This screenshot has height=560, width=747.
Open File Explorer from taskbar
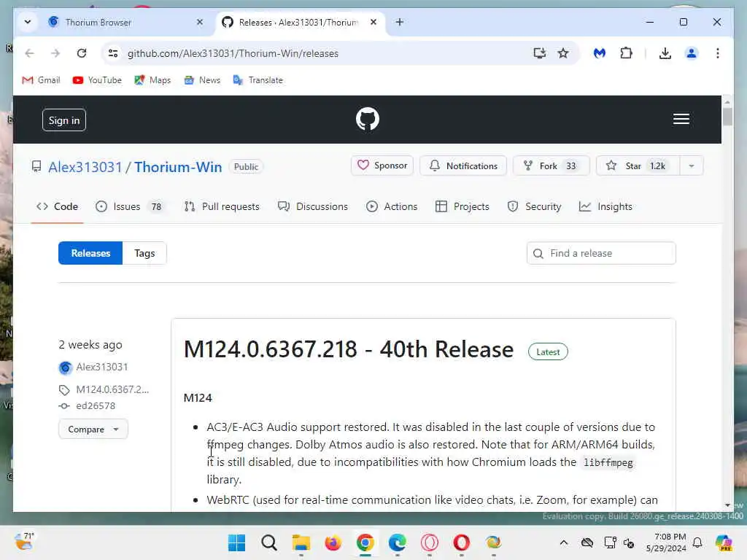[301, 542]
